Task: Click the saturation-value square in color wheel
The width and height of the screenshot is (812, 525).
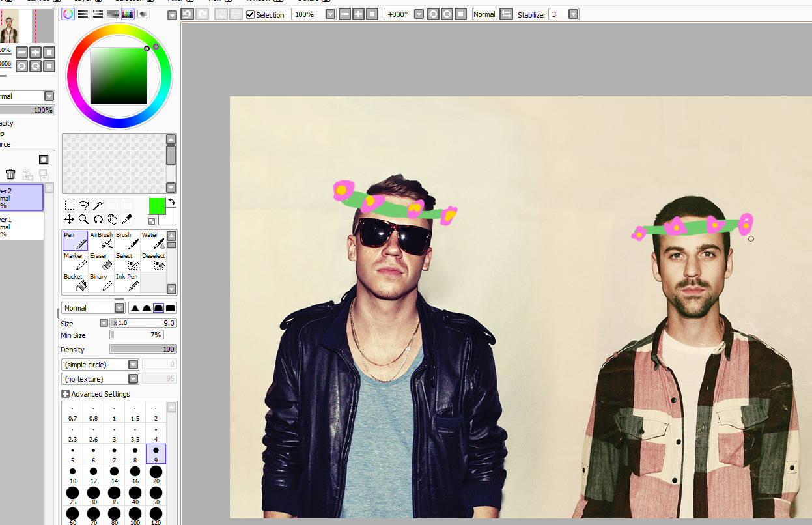Action: 119,76
